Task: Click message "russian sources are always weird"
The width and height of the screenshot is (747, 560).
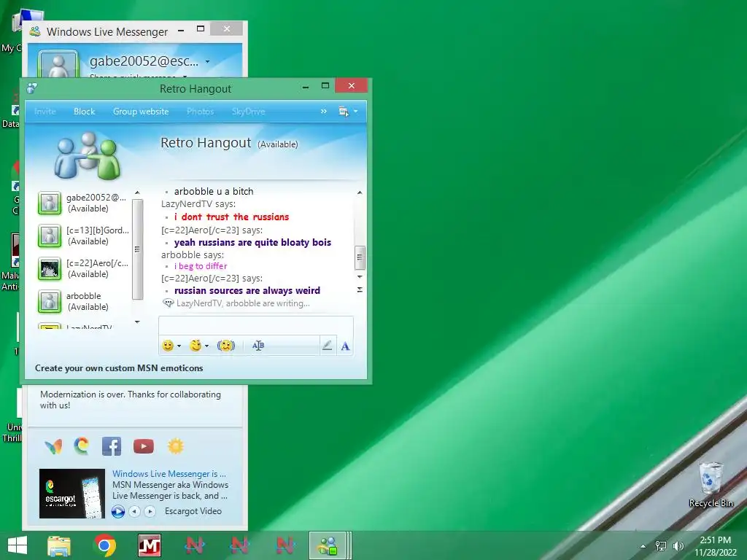Action: 247,290
